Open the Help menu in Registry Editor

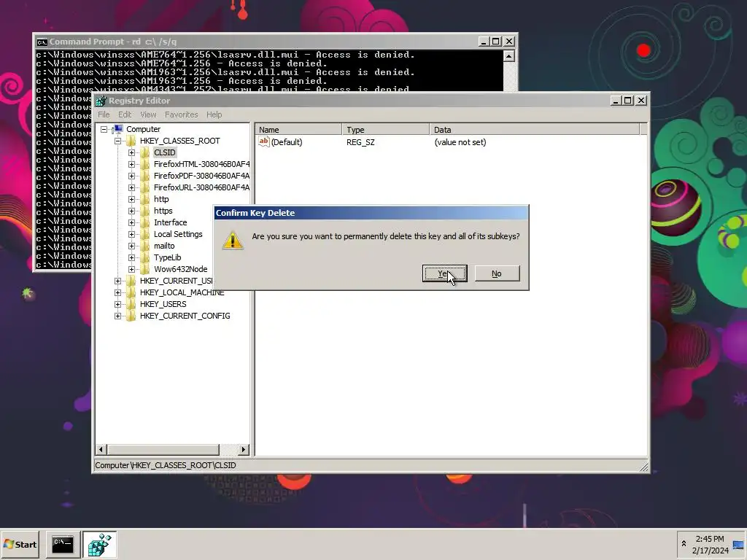[214, 114]
